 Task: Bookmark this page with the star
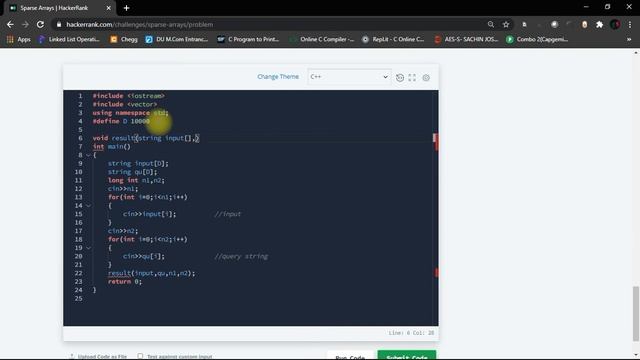[x=506, y=24]
